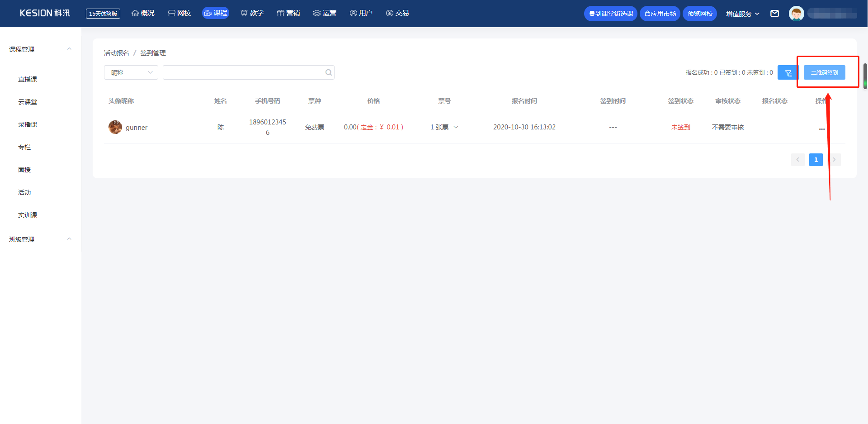Click the blue filter icon button

pyautogui.click(x=788, y=73)
